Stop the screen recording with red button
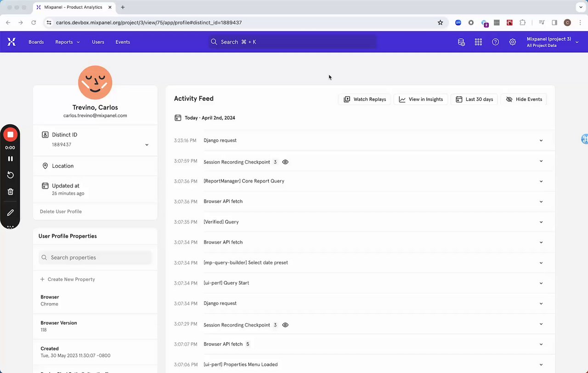This screenshot has width=588, height=373. 10,135
